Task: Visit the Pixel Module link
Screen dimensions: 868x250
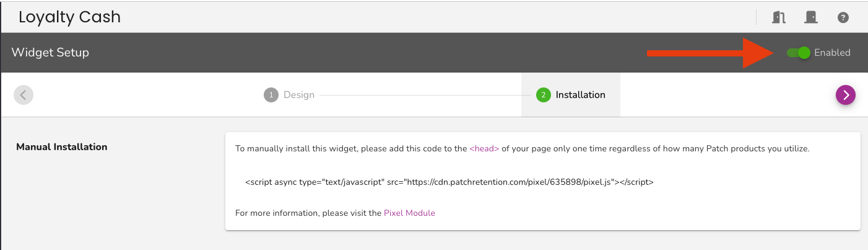Action: coord(409,213)
